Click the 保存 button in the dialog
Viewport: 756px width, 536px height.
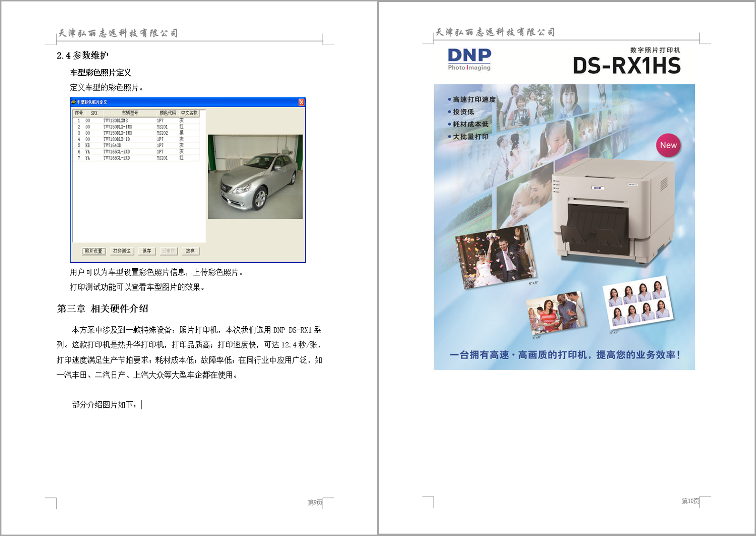pos(147,251)
